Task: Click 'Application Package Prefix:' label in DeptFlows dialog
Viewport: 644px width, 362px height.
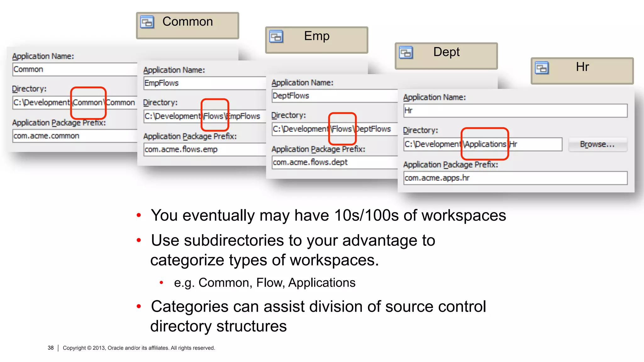Action: tap(318, 149)
